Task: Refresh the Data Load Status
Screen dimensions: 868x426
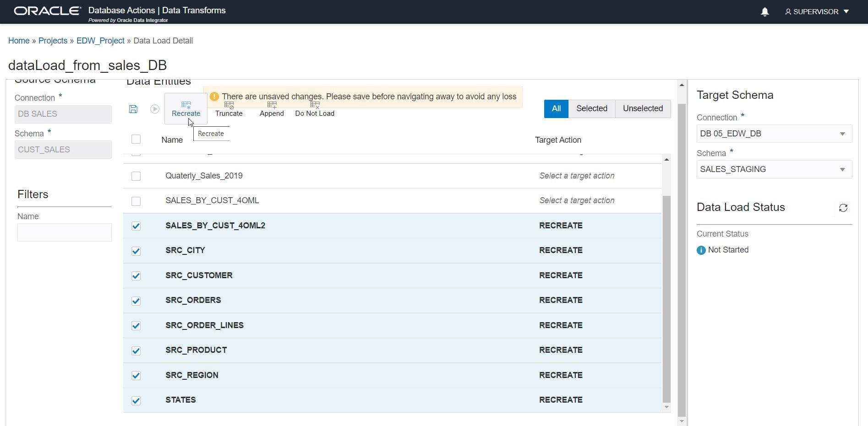Action: point(843,208)
